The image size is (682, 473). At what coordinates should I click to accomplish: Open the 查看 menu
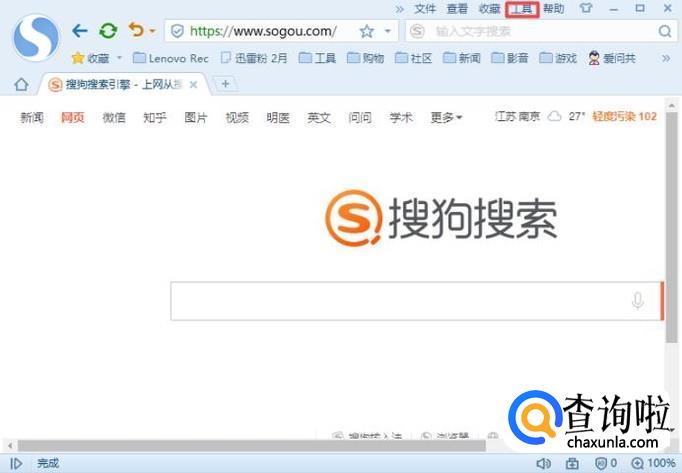point(457,9)
